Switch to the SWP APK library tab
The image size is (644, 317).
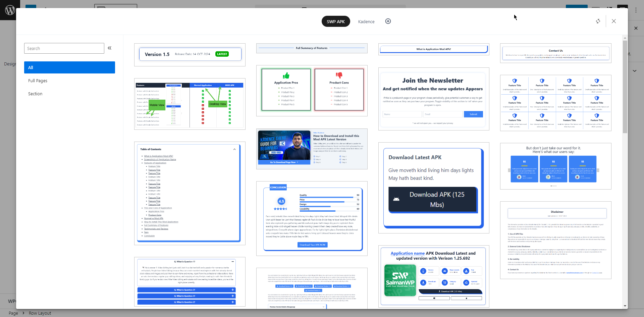[336, 21]
